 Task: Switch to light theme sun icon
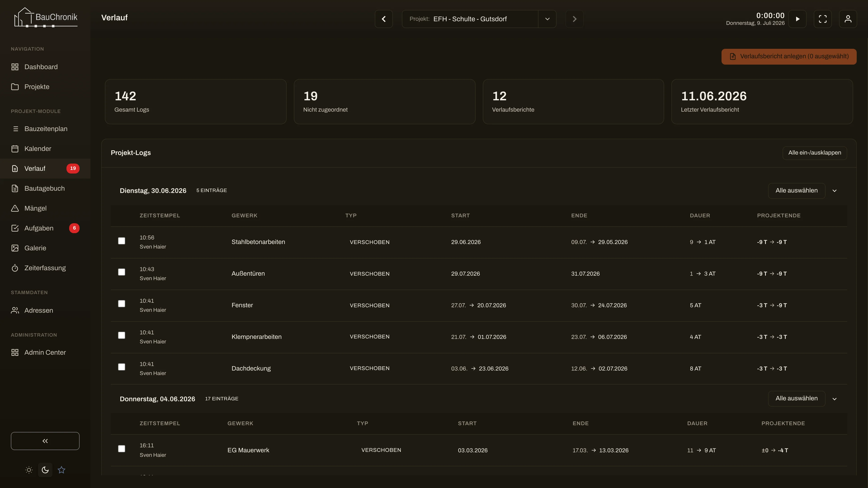(29, 470)
